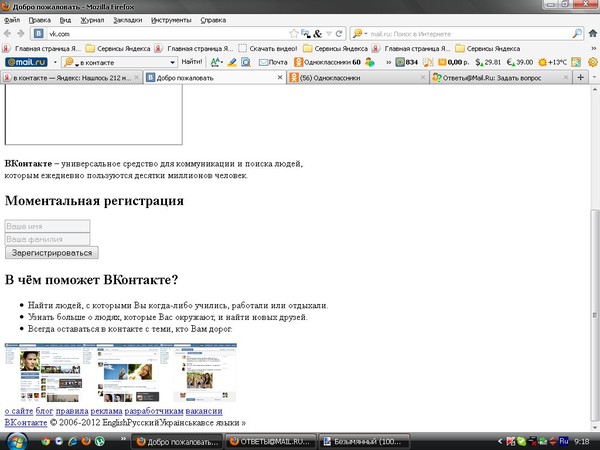
Task: Open the Закладки menu
Action: (127, 20)
